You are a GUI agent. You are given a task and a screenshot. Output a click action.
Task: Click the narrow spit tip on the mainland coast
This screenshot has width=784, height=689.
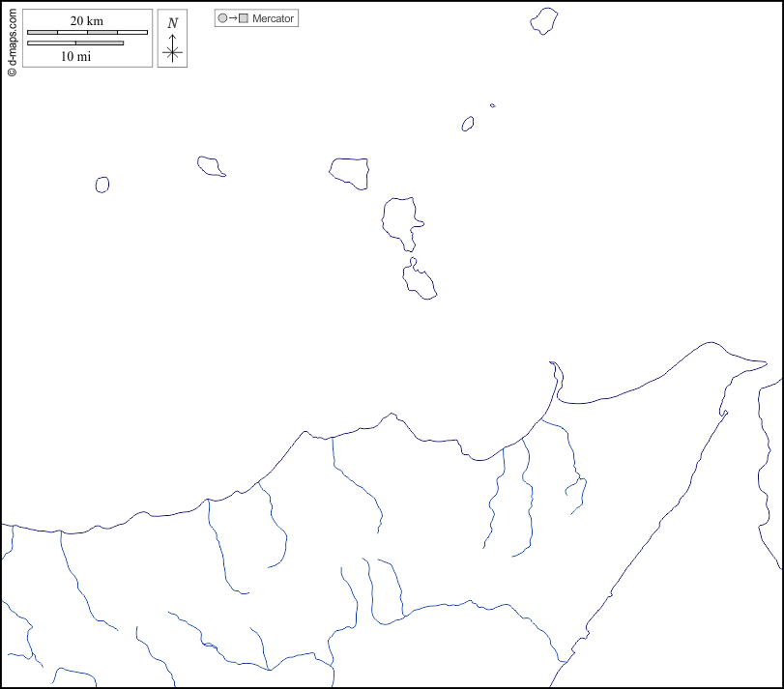pyautogui.click(x=553, y=365)
